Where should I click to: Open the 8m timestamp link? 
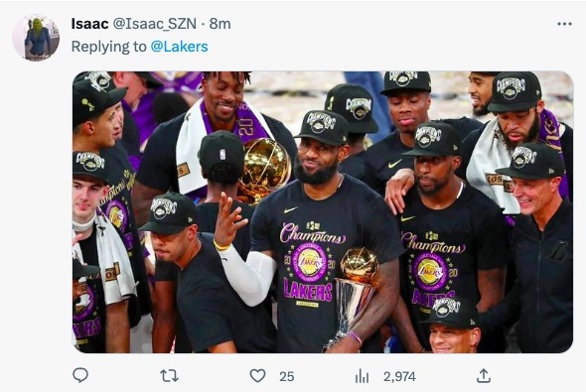point(220,24)
